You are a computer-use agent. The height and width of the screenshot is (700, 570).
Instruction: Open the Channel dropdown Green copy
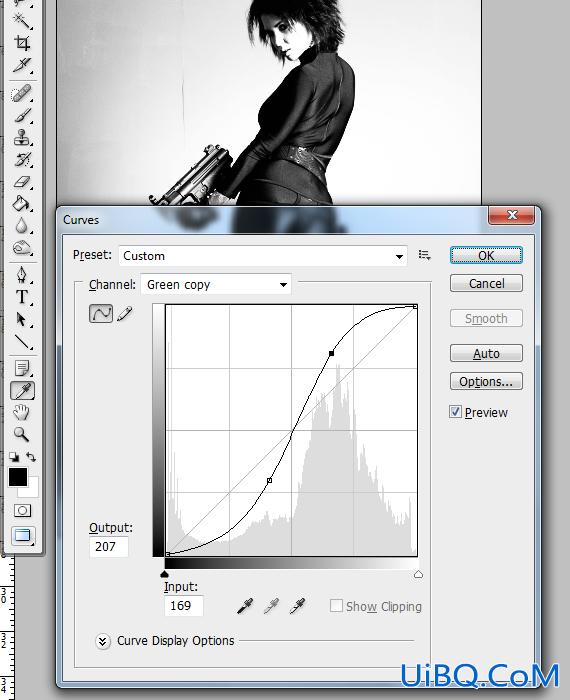(x=216, y=284)
